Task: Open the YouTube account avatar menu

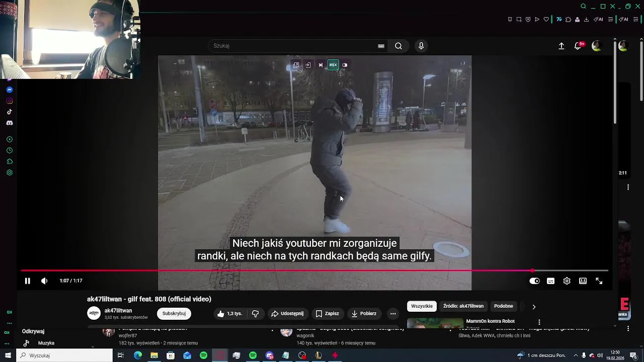Action: pyautogui.click(x=597, y=46)
